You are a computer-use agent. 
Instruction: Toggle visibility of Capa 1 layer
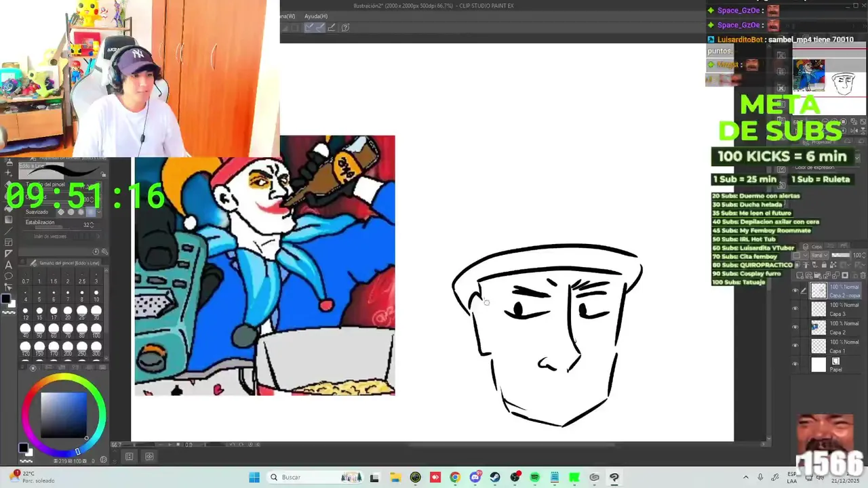point(795,346)
